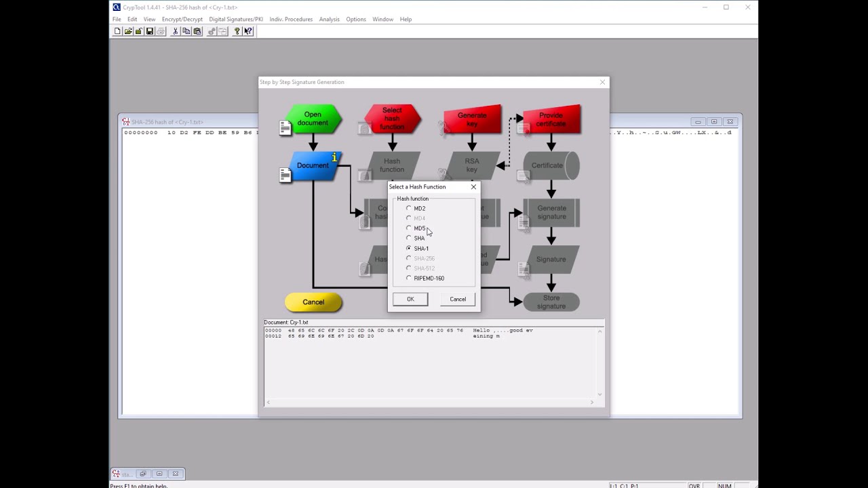Screen dimensions: 868x488
Task: Open the Window menu
Action: 382,19
